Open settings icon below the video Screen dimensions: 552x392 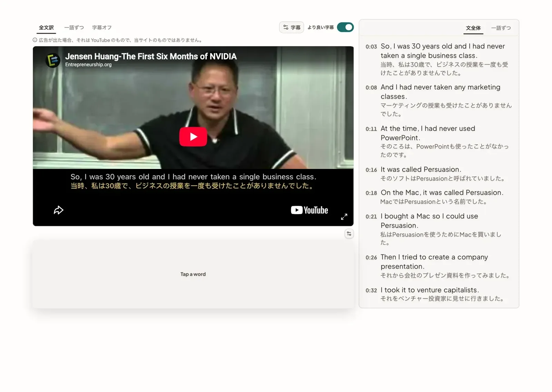pos(349,234)
